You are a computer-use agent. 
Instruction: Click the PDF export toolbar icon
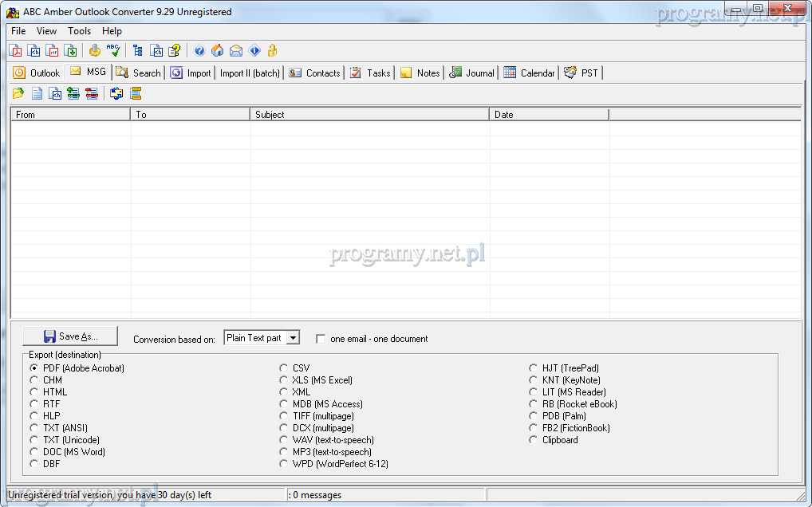tap(16, 51)
